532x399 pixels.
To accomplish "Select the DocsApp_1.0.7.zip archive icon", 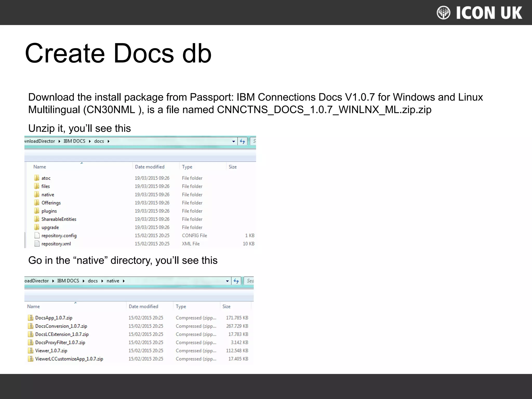I will pyautogui.click(x=31, y=318).
